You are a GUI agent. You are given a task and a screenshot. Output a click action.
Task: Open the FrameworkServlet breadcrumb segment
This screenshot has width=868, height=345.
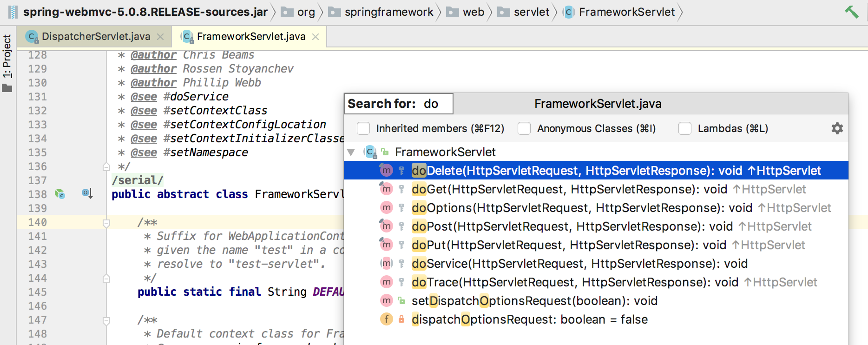coord(626,12)
